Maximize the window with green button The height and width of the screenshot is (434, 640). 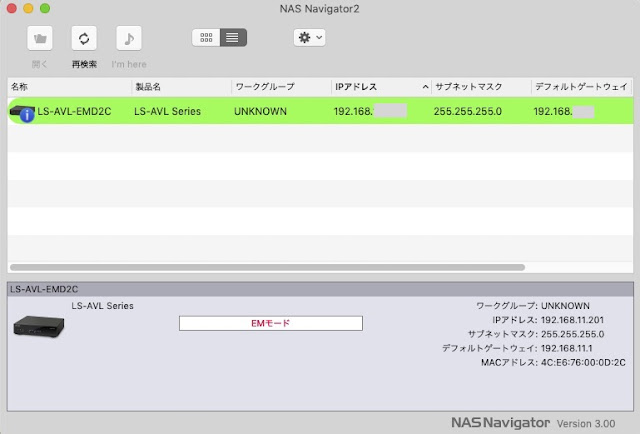(45, 8)
